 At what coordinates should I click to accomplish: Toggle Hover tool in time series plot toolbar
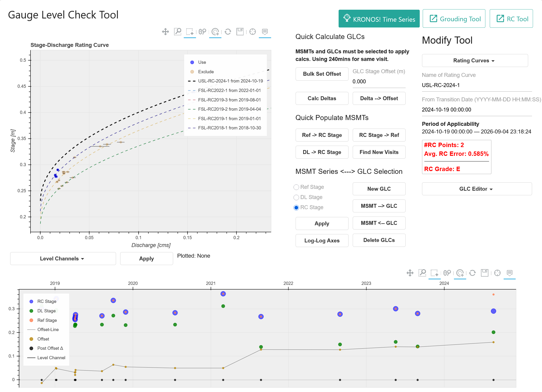[509, 273]
